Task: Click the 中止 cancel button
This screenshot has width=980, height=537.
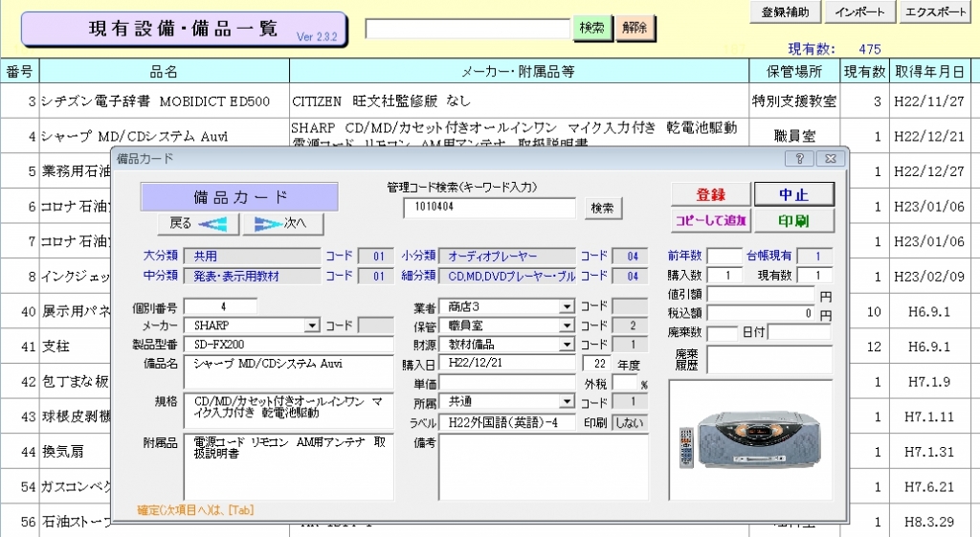Action: click(793, 194)
